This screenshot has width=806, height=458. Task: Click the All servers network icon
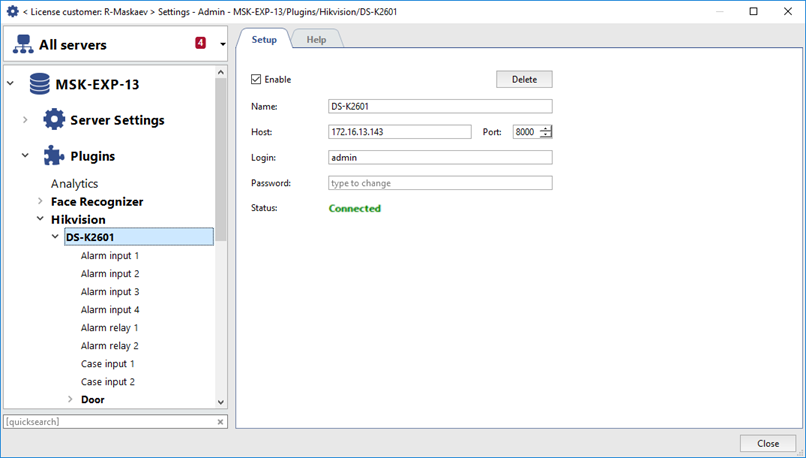22,45
